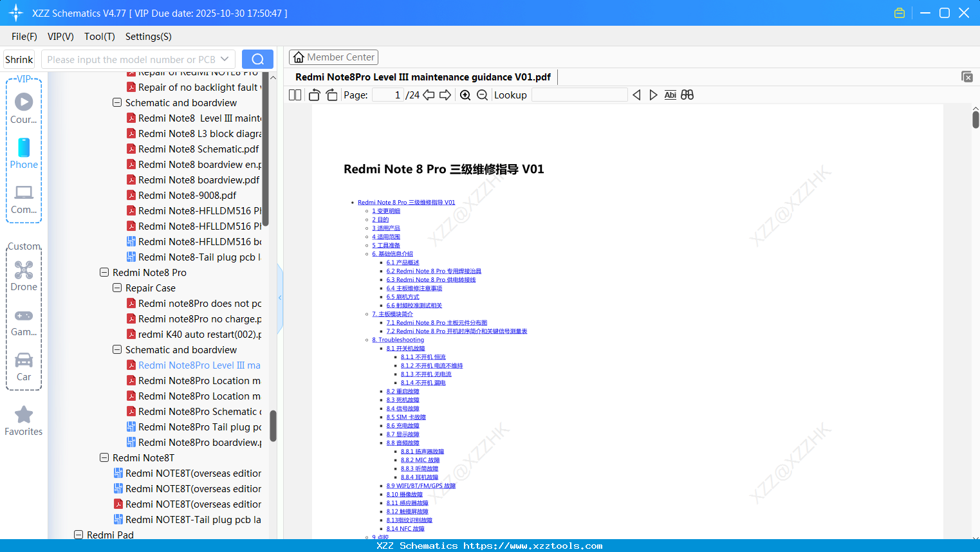This screenshot has width=980, height=552.
Task: Click the home icon in Member Center
Action: tap(299, 57)
